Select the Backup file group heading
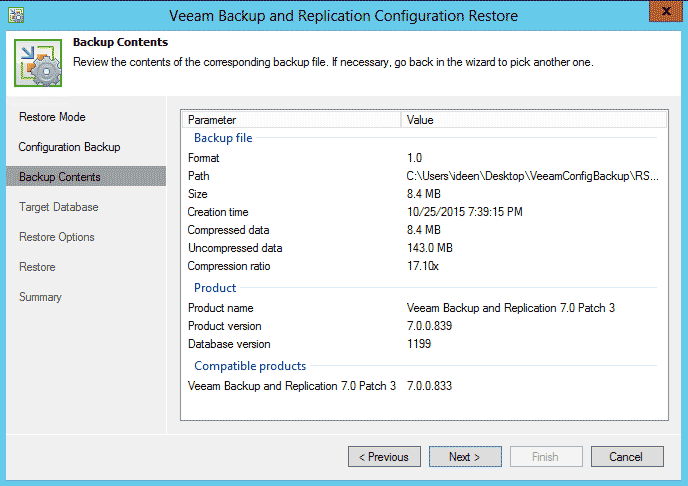688x486 pixels. 223,138
